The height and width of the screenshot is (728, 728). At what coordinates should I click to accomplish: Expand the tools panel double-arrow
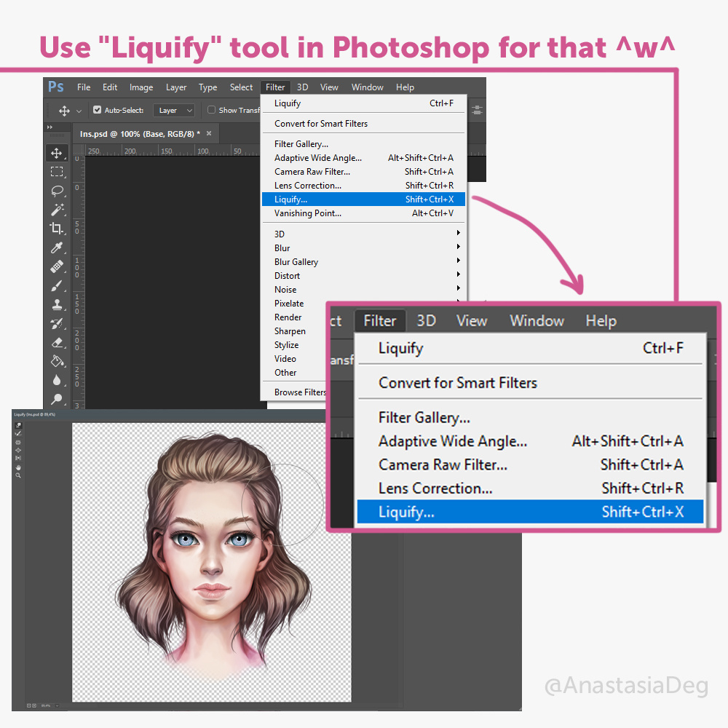coord(50,127)
